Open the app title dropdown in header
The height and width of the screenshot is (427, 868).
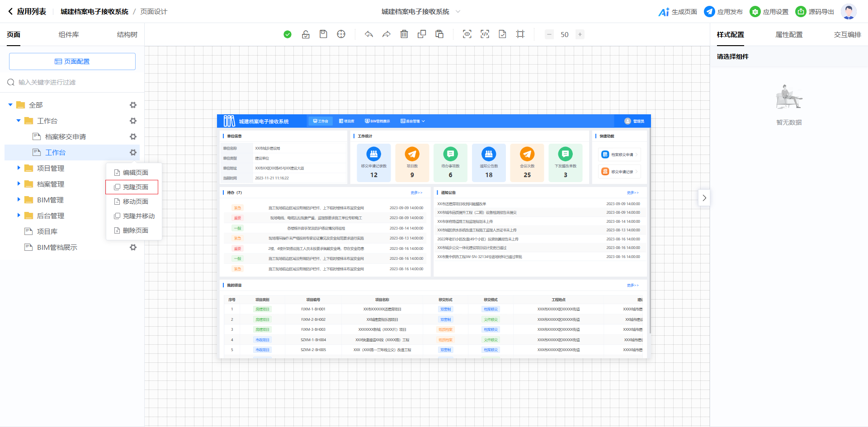[458, 12]
